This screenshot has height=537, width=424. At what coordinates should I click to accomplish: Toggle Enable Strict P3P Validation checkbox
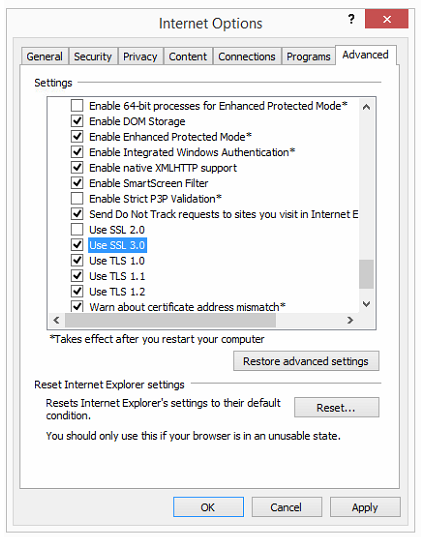(x=77, y=198)
